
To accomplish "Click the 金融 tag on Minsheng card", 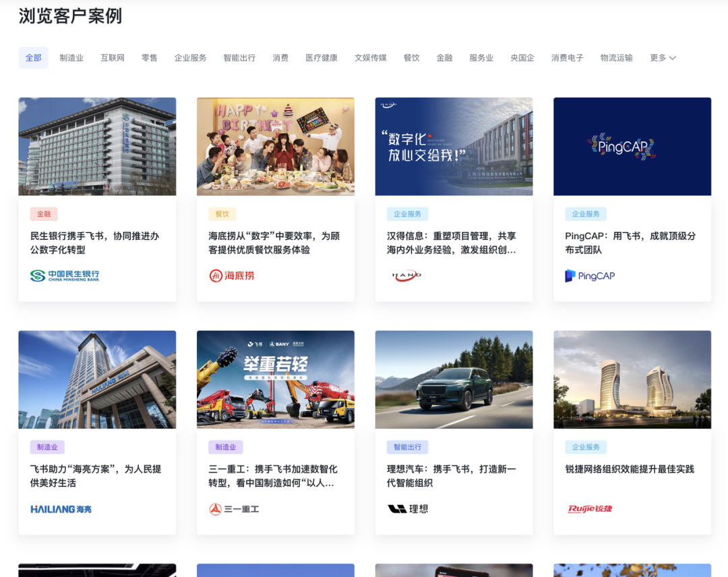I will coord(44,214).
